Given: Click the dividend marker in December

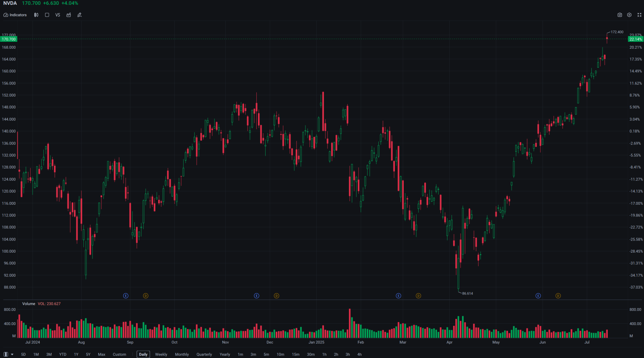Looking at the screenshot, I should [277, 296].
